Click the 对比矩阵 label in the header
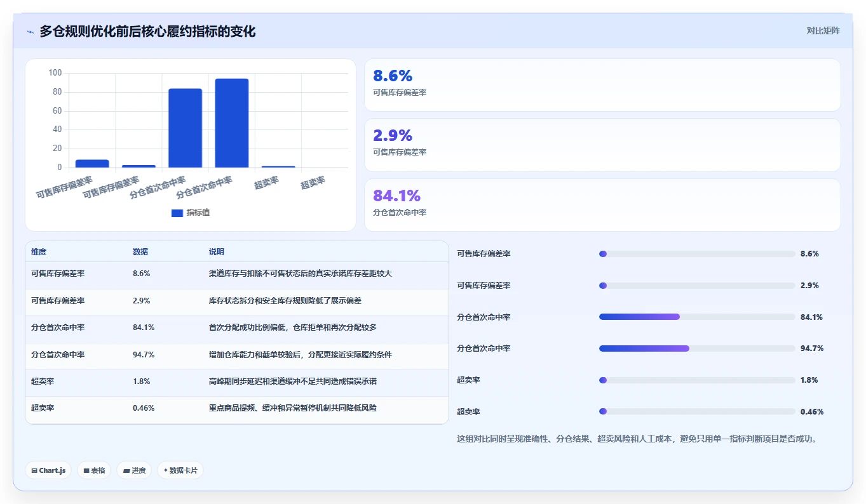This screenshot has height=504, width=866. [823, 30]
